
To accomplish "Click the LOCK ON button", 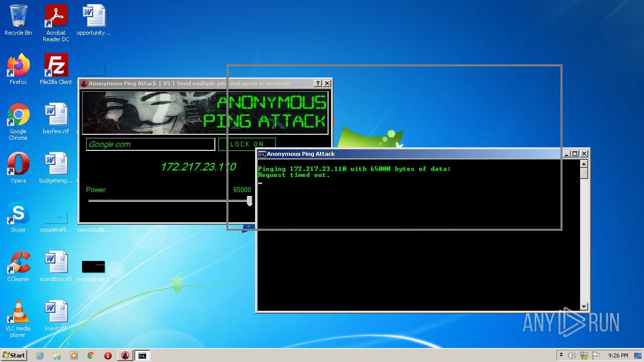I will pos(247,144).
